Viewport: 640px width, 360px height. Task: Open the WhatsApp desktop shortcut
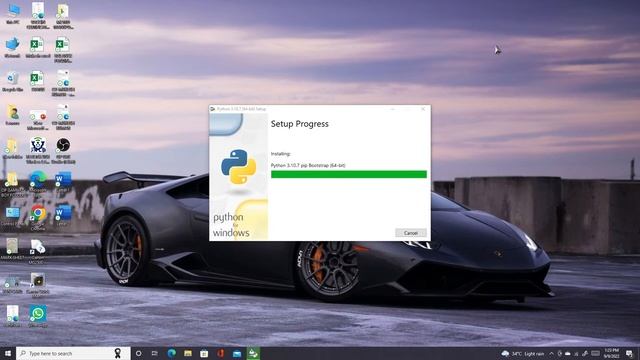pos(38,316)
